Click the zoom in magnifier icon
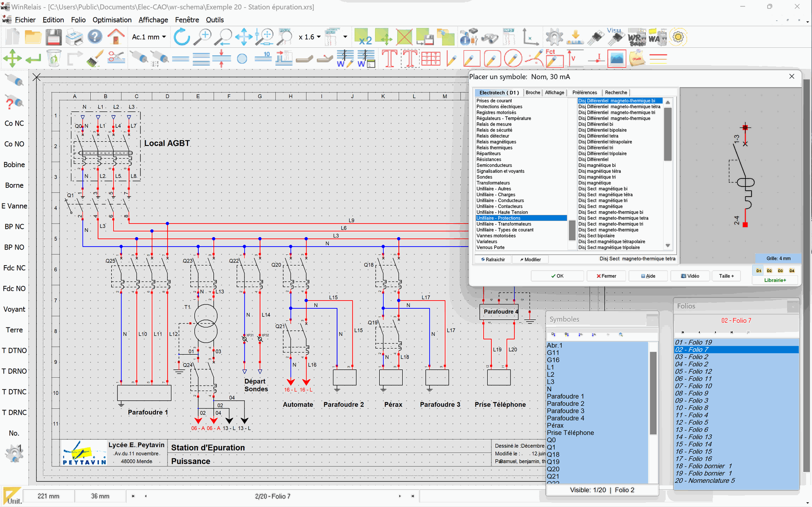The image size is (812, 507). pos(203,37)
